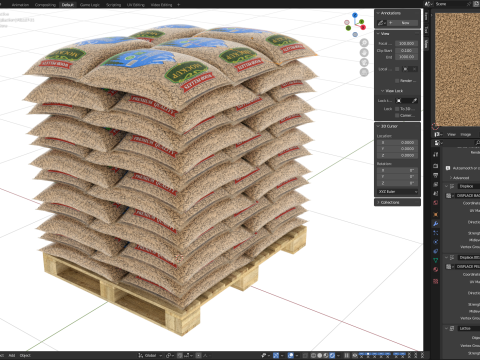Open the Output properties tab icon

click(x=435, y=175)
